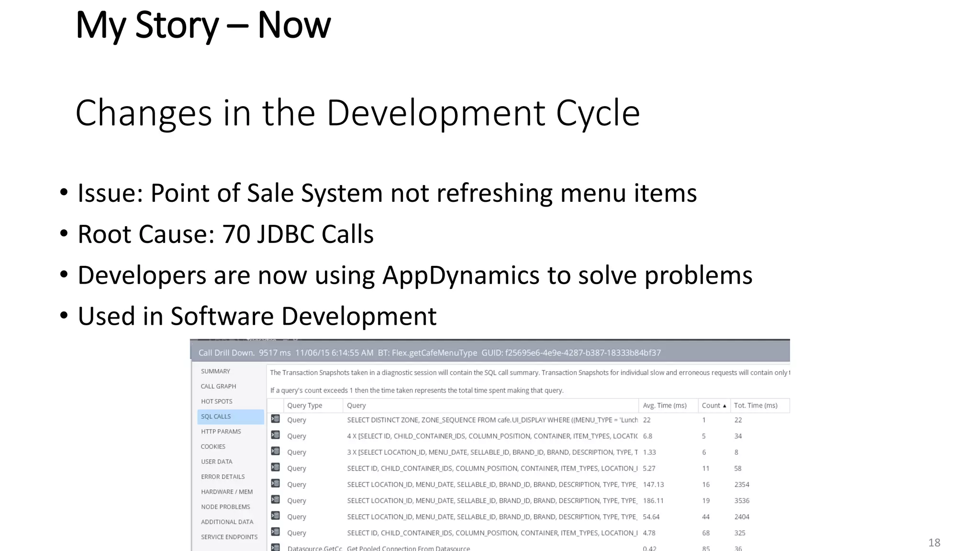This screenshot has width=980, height=551.
Task: Open the HTTP PARAMS tab
Action: [221, 431]
